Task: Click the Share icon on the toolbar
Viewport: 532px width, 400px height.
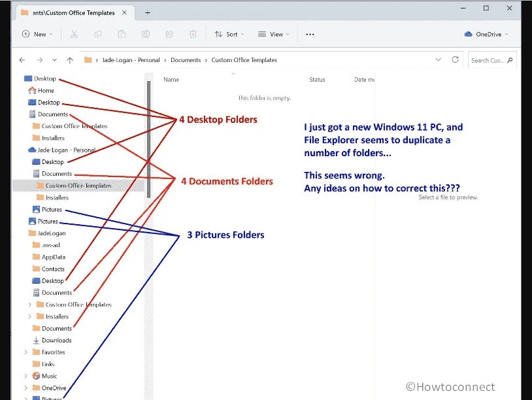Action: tap(169, 34)
